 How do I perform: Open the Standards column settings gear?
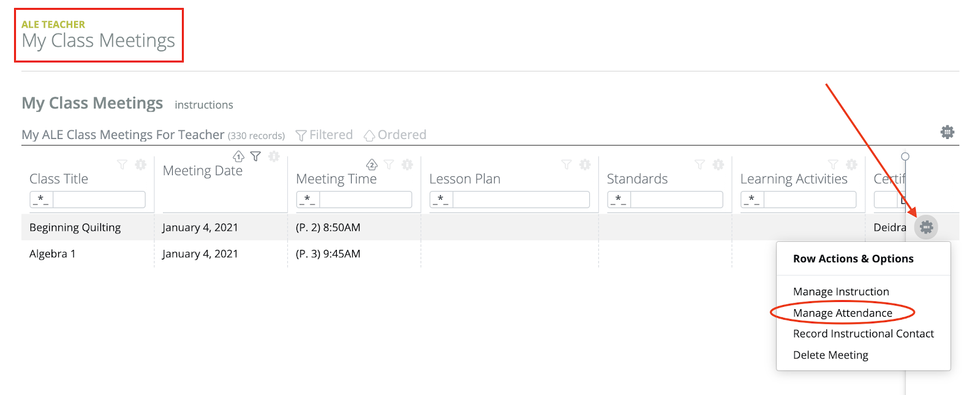coord(718,164)
